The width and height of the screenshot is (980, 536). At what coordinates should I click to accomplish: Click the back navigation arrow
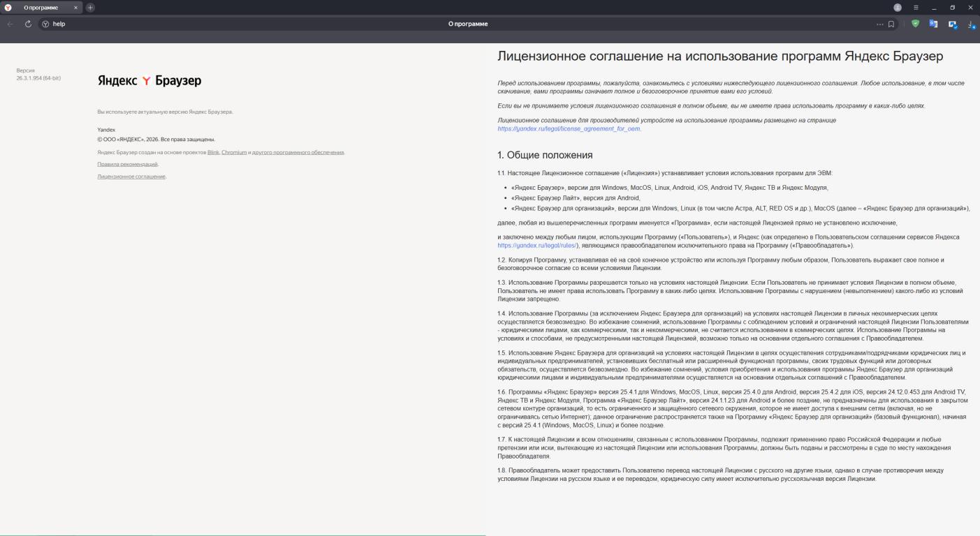coord(10,24)
